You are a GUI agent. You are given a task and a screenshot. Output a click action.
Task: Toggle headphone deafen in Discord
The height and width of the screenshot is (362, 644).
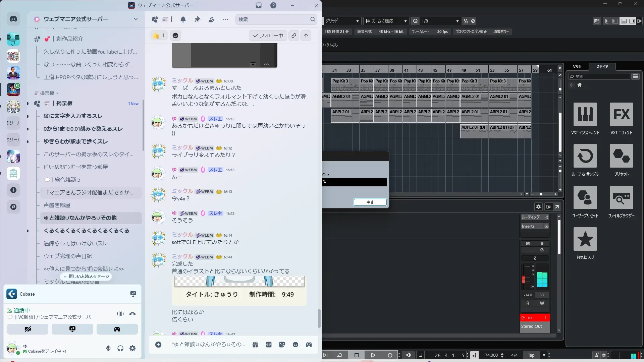point(120,348)
